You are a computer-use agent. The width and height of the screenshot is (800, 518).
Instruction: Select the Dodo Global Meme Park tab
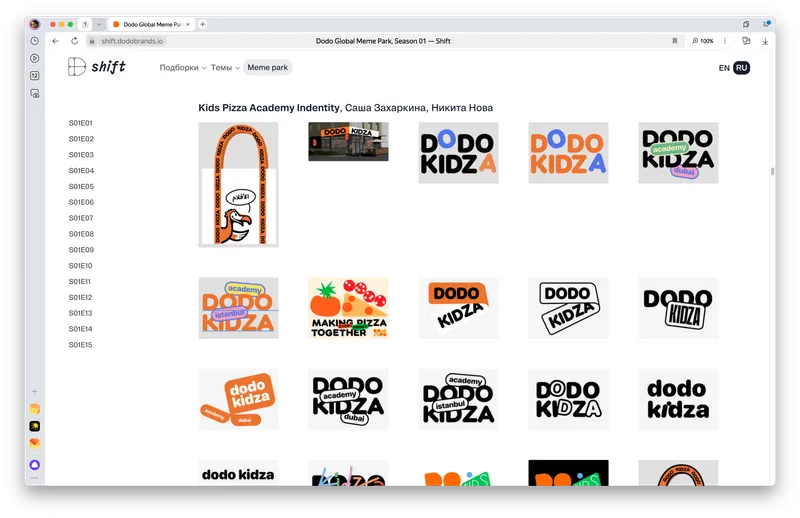pos(152,24)
